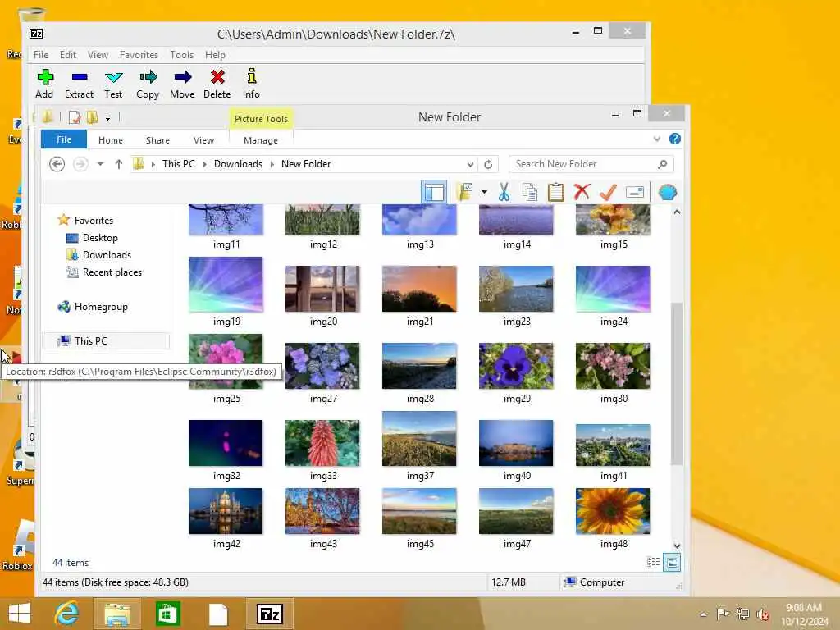Select Downloads under Favorites
The height and width of the screenshot is (630, 840).
(x=107, y=254)
